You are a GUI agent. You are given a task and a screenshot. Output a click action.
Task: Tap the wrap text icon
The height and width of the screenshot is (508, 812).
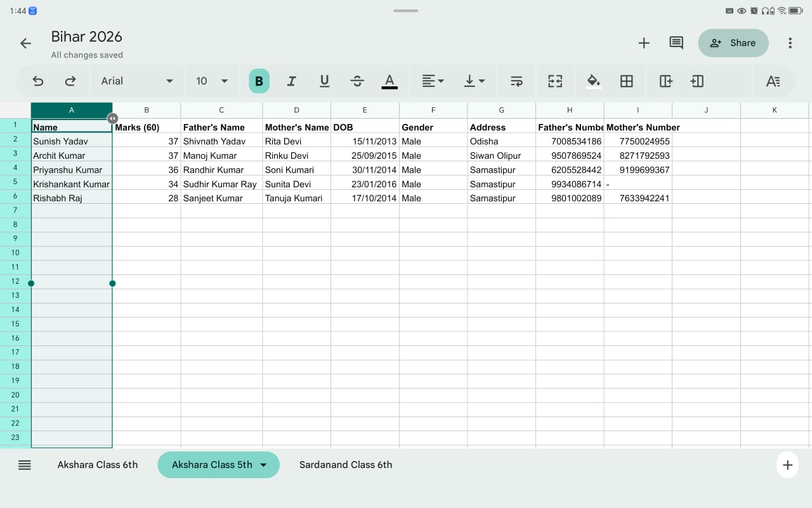(516, 81)
